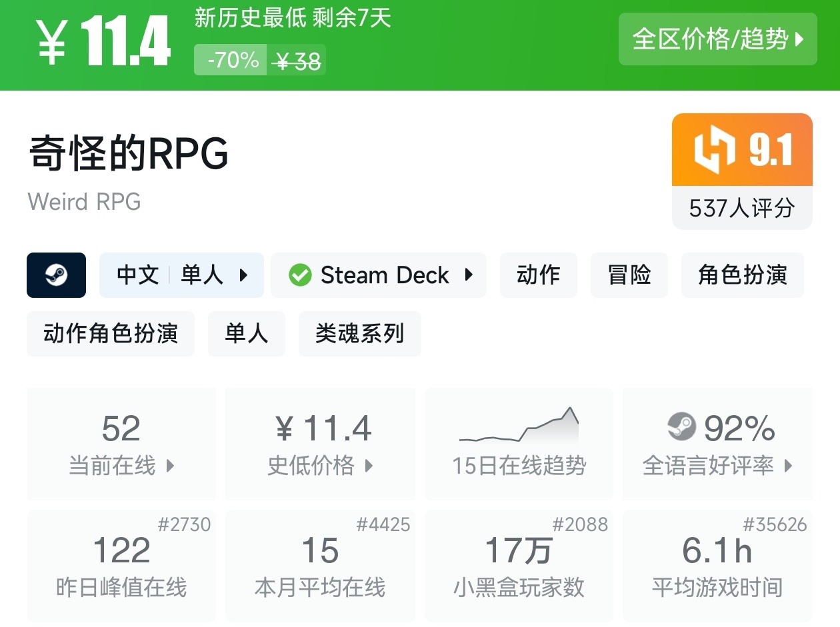Expand Steam Deck compatibility details arrow
The width and height of the screenshot is (840, 627).
coord(469,275)
